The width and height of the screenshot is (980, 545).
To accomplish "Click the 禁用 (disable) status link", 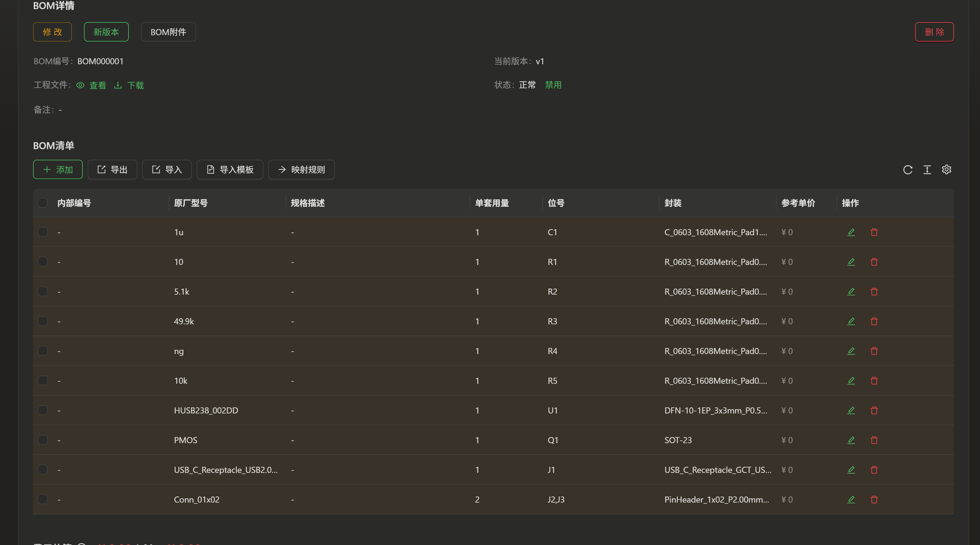I will [x=553, y=85].
